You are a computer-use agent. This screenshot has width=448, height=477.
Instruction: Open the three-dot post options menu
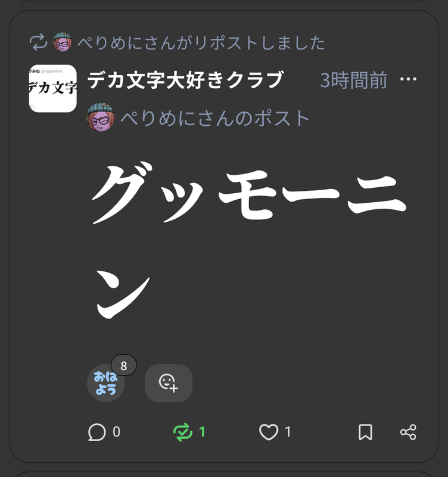(x=408, y=79)
